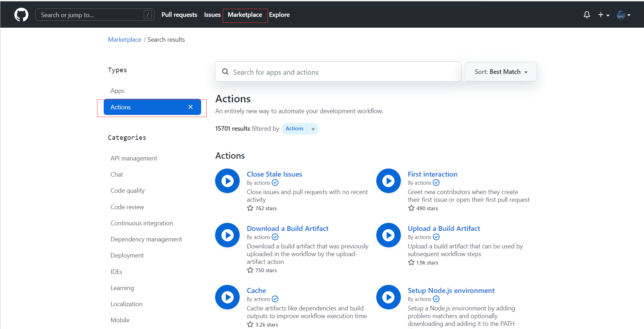The width and height of the screenshot is (644, 329).
Task: Click the 1.9k stars text
Action: click(427, 263)
